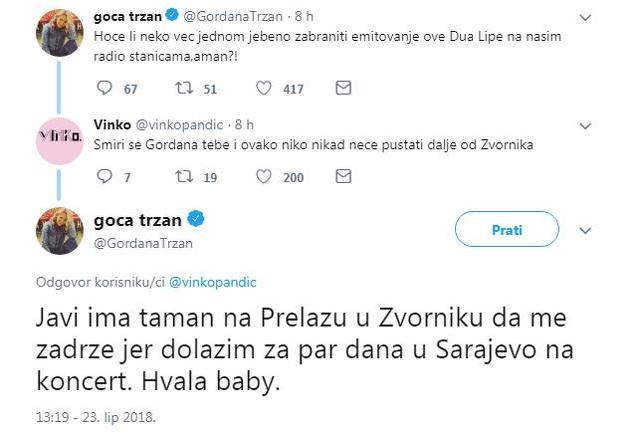Like Vinko's tweet with 200 likes

[265, 177]
